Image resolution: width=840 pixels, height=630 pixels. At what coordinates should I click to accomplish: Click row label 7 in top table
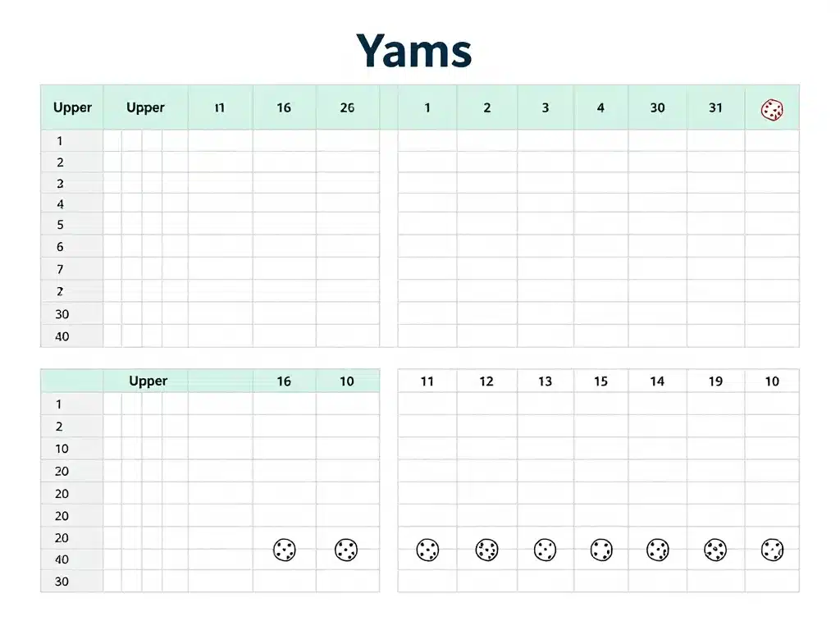60,269
